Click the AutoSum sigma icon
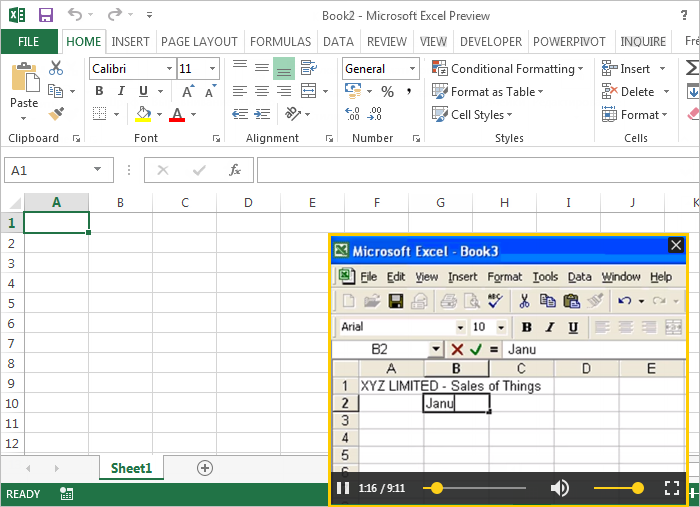The height and width of the screenshot is (507, 700). pos(692,68)
